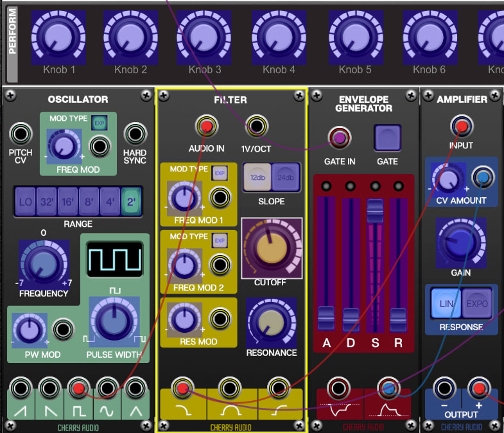Click the Amplifier GAIN knob
504x433 pixels.
(x=461, y=243)
